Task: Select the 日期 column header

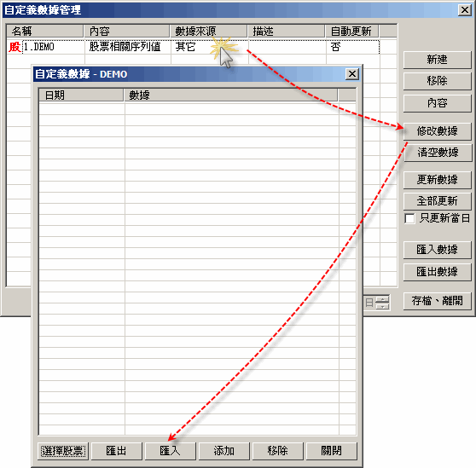Action: point(81,95)
